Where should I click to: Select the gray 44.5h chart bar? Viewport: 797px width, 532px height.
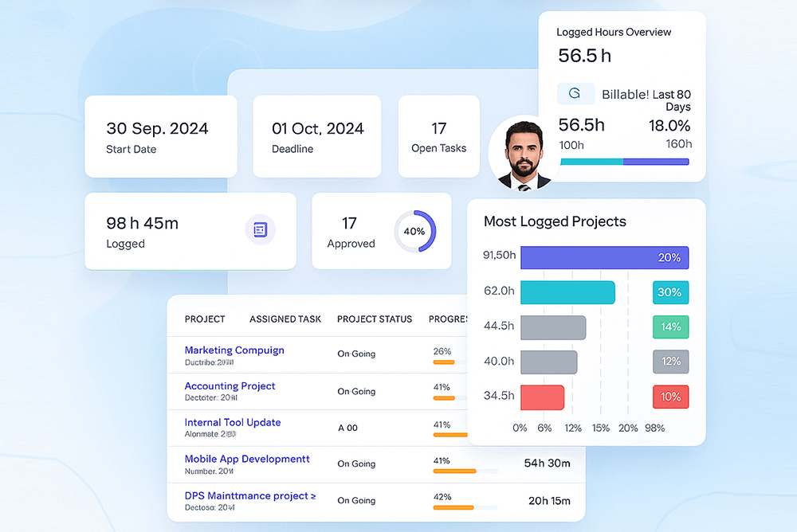(553, 327)
